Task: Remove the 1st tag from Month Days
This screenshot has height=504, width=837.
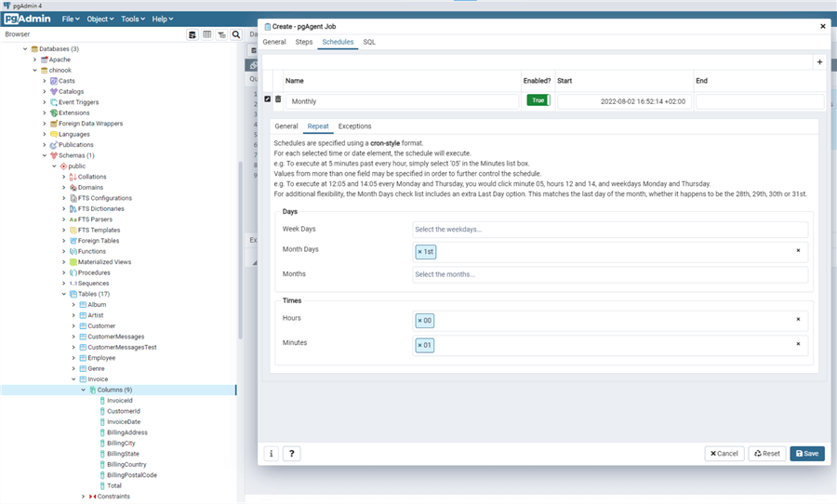Action: pyautogui.click(x=419, y=252)
